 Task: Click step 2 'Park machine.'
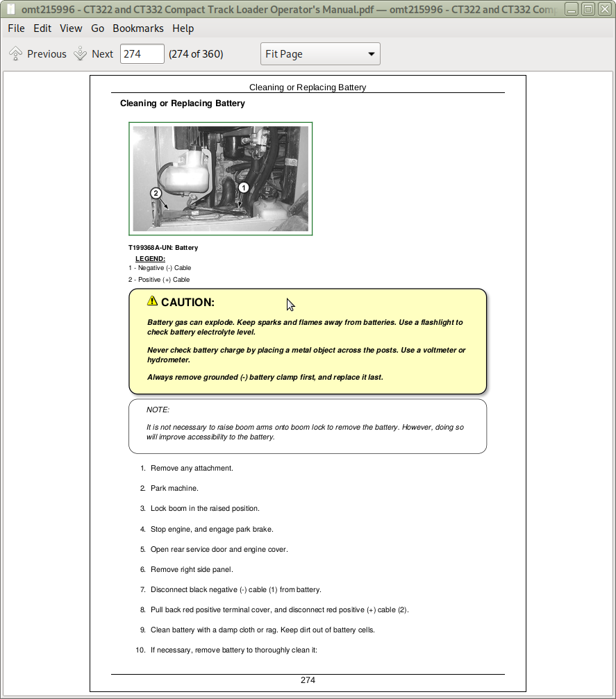[174, 488]
